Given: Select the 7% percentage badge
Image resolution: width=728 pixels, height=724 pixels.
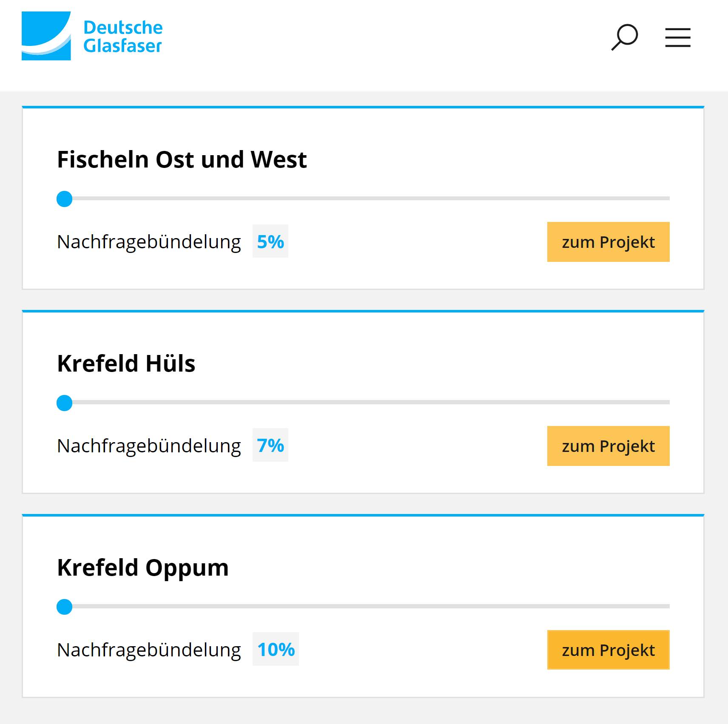Looking at the screenshot, I should coord(270,446).
